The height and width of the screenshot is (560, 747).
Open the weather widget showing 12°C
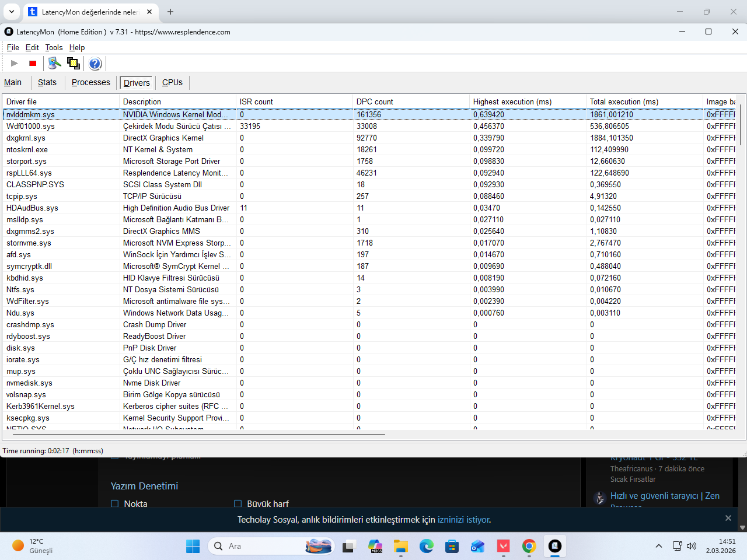pos(33,546)
